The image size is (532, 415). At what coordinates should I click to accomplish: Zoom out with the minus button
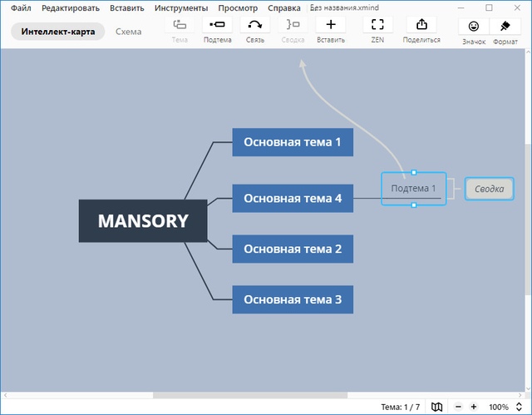(x=456, y=407)
